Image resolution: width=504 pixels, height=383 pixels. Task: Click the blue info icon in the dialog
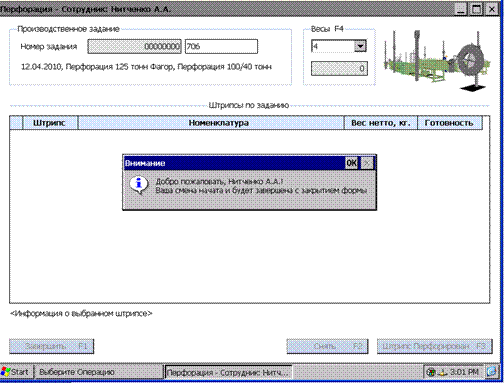click(139, 185)
